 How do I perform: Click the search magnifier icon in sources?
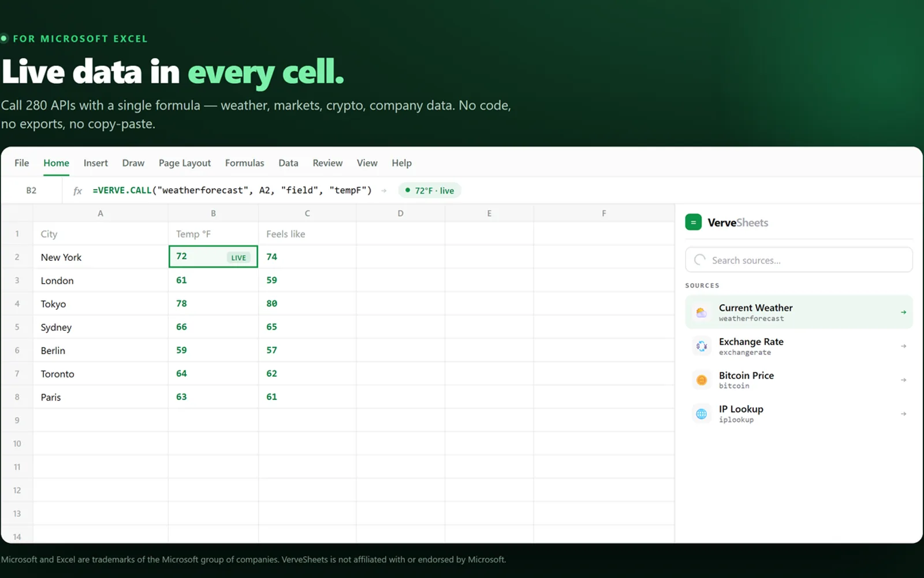699,260
